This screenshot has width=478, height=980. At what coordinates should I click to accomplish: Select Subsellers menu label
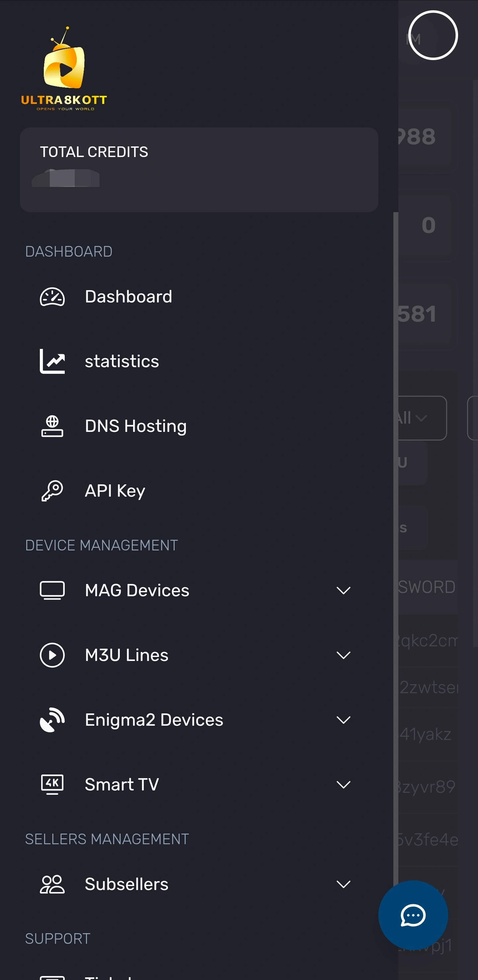tap(126, 884)
